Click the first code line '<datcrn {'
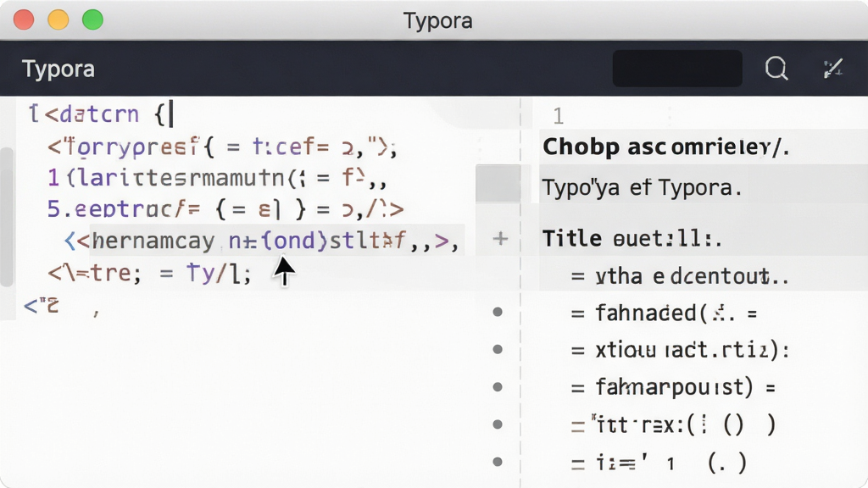Screen dimensions: 868x488 point(101,114)
